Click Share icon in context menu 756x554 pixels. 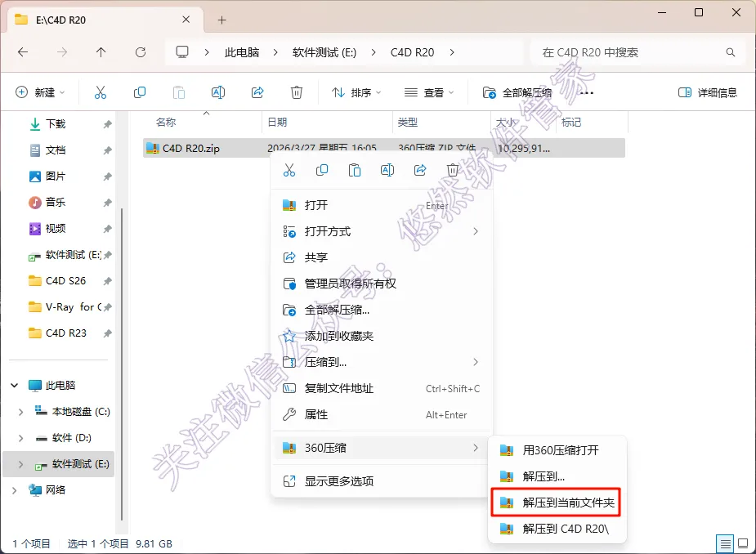420,170
